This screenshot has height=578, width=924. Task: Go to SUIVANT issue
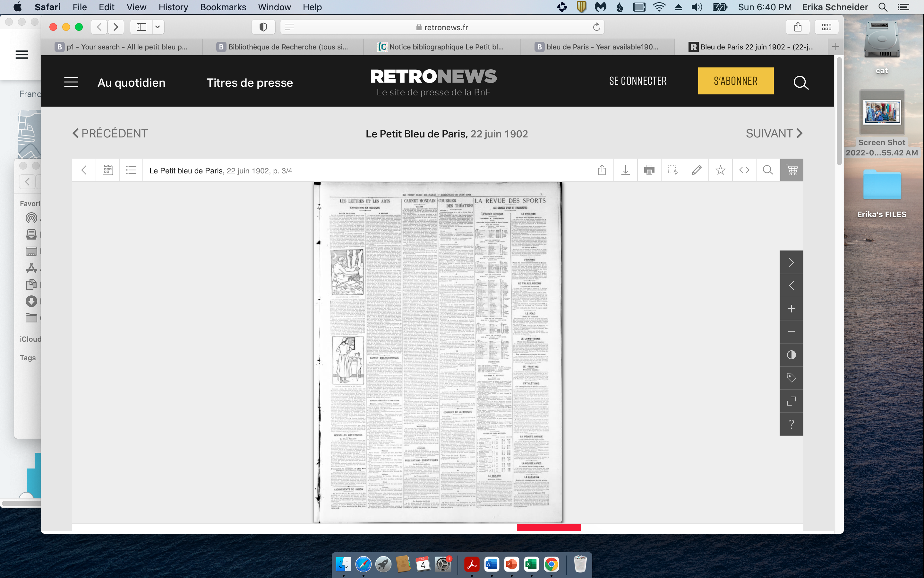click(x=774, y=133)
